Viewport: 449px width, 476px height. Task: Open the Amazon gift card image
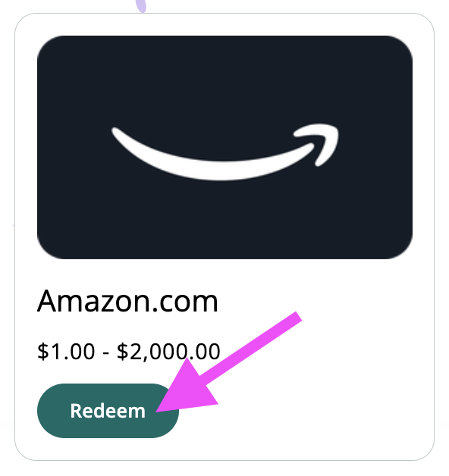(224, 147)
